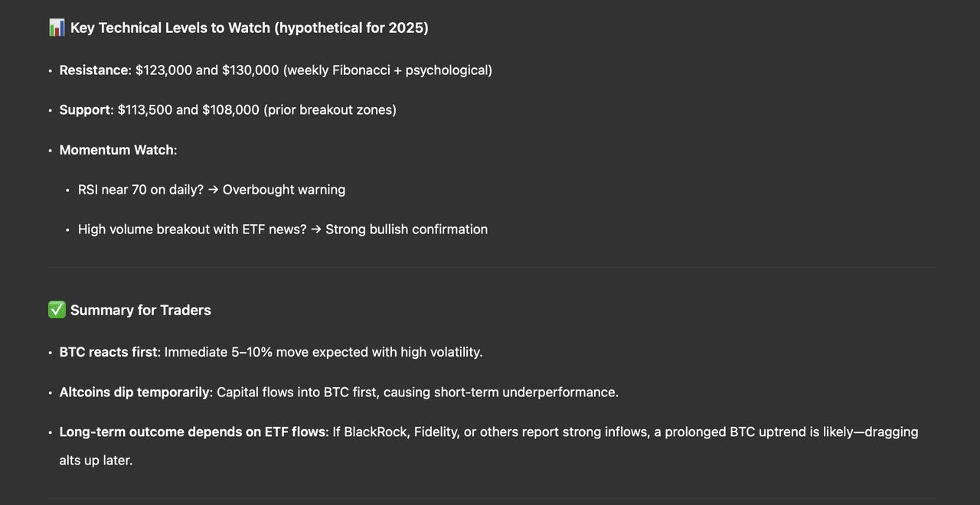Select the bold Support label
This screenshot has height=505, width=980.
pos(85,110)
